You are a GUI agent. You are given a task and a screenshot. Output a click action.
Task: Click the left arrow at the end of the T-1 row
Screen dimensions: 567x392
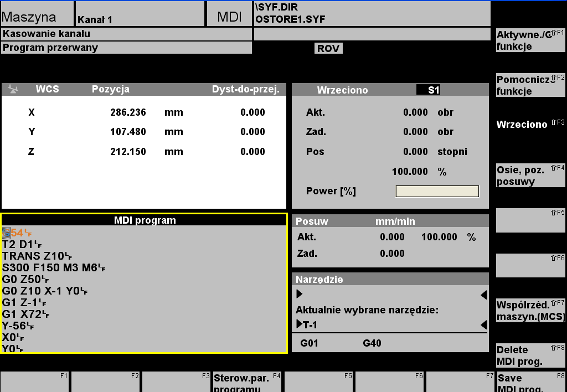(483, 325)
